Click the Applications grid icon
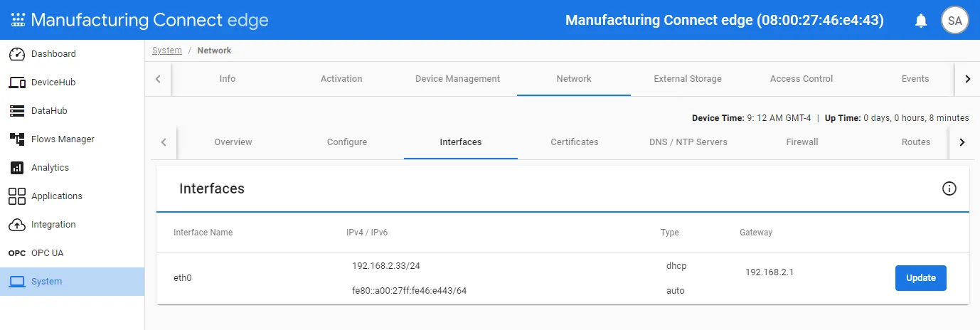Image resolution: width=980 pixels, height=330 pixels. (17, 196)
